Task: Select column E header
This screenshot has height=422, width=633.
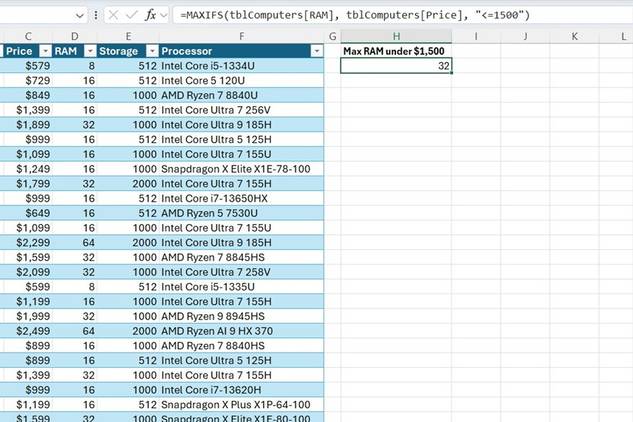Action: coord(128,36)
